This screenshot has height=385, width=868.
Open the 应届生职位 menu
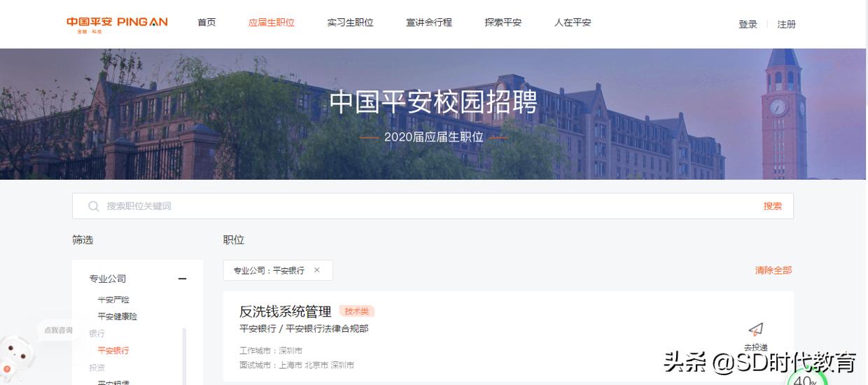tap(272, 22)
